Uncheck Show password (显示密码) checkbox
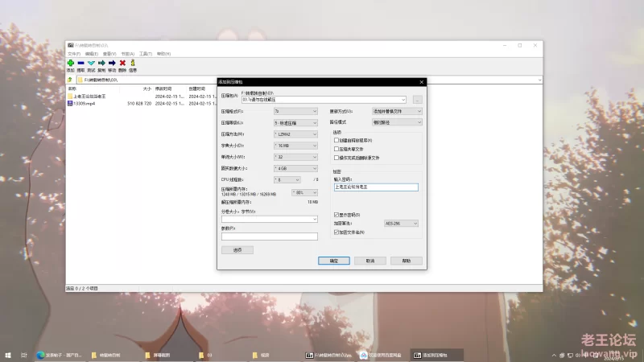Image resolution: width=644 pixels, height=362 pixels. 336,215
